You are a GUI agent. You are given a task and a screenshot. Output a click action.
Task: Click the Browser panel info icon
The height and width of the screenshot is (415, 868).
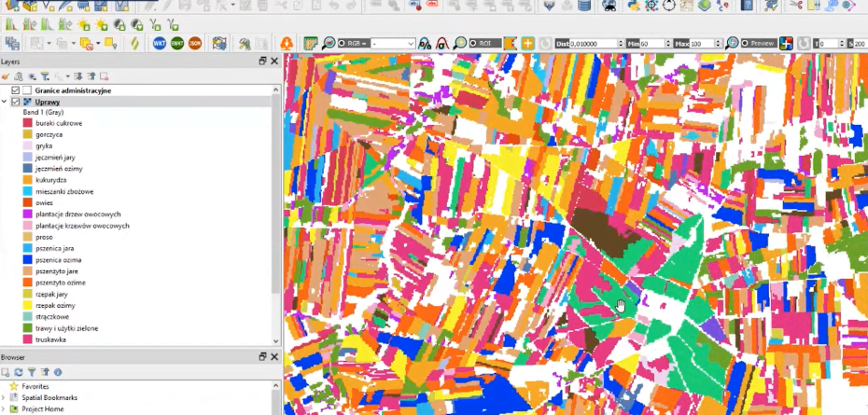tap(58, 372)
